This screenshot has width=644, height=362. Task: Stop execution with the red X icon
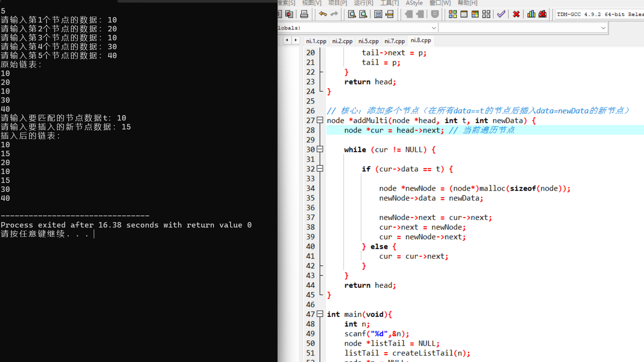(x=516, y=14)
